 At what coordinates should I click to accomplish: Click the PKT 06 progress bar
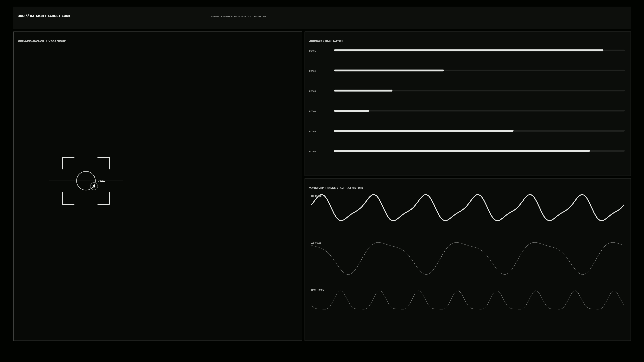pos(479,151)
